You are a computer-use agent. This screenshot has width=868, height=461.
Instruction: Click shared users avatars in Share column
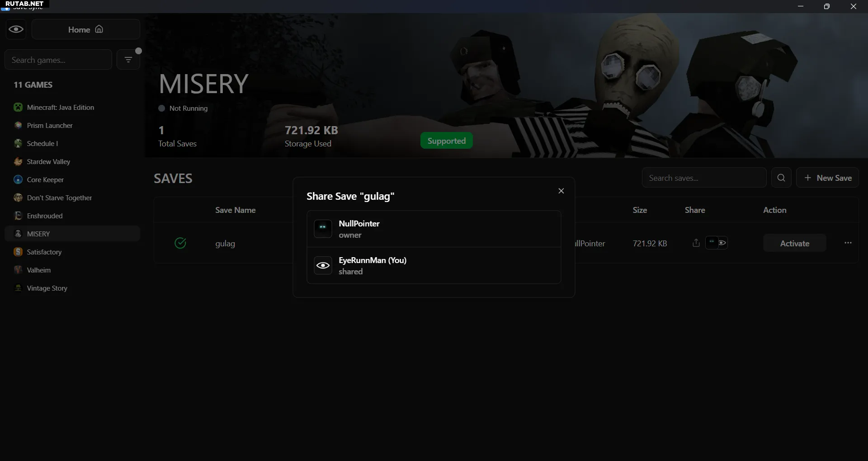click(717, 243)
